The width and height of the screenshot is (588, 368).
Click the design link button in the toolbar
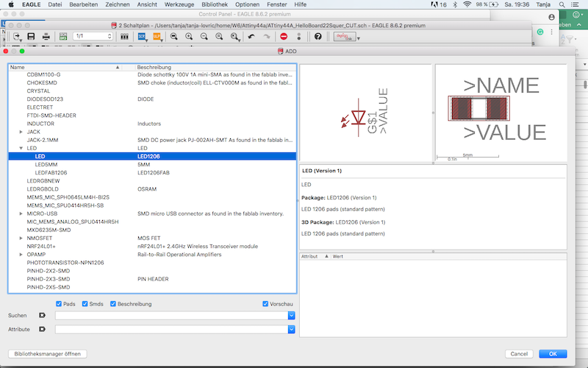344,37
